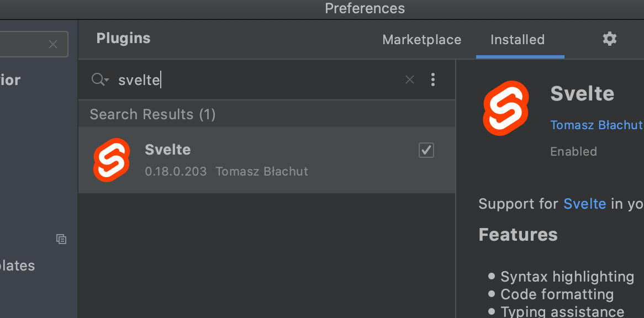
Task: Click the Svelte title in details pane
Action: (x=582, y=93)
